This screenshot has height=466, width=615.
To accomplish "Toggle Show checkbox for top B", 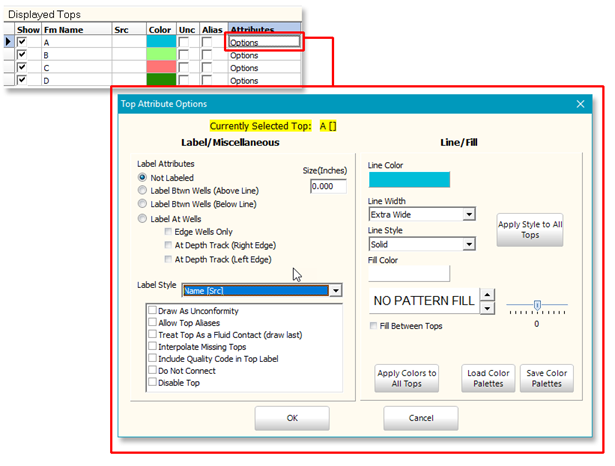I will (x=22, y=54).
